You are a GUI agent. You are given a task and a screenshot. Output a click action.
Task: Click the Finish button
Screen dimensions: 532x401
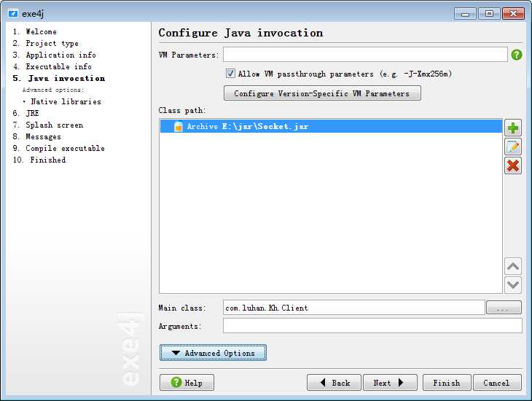pyautogui.click(x=447, y=383)
